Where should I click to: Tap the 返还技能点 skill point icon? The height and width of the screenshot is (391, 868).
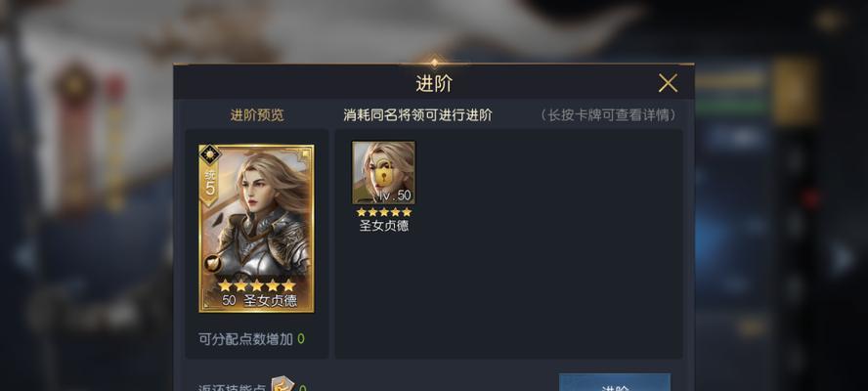click(x=282, y=385)
